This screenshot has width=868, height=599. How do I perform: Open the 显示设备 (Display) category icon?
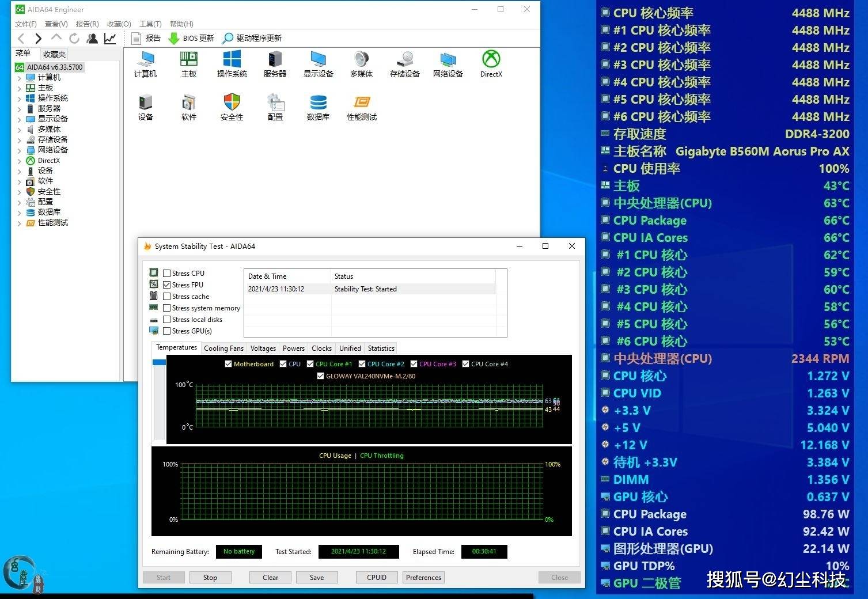point(319,64)
